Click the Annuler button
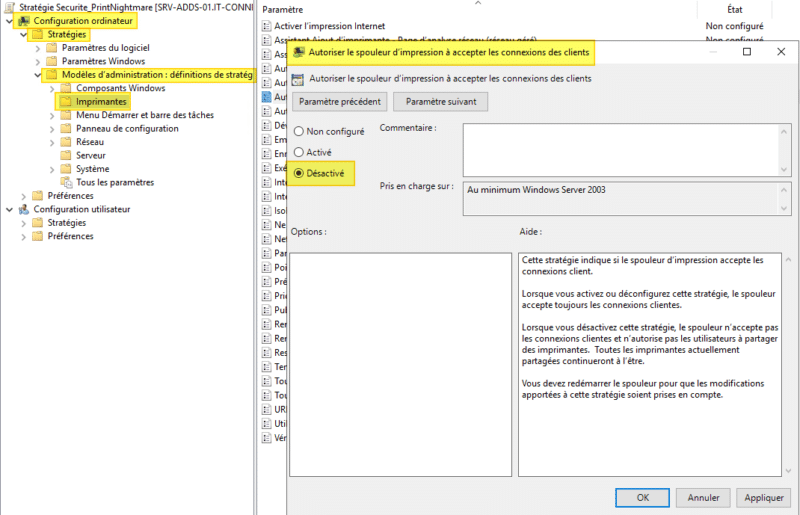Screen dimensions: 800x515 tap(703, 497)
